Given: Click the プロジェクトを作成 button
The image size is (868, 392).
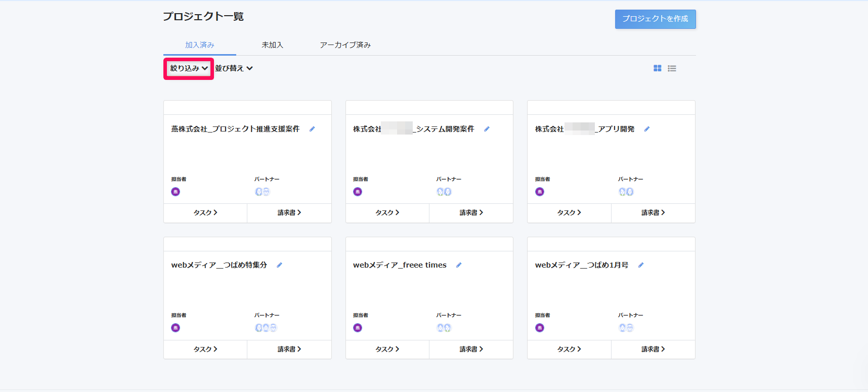Looking at the screenshot, I should point(656,19).
